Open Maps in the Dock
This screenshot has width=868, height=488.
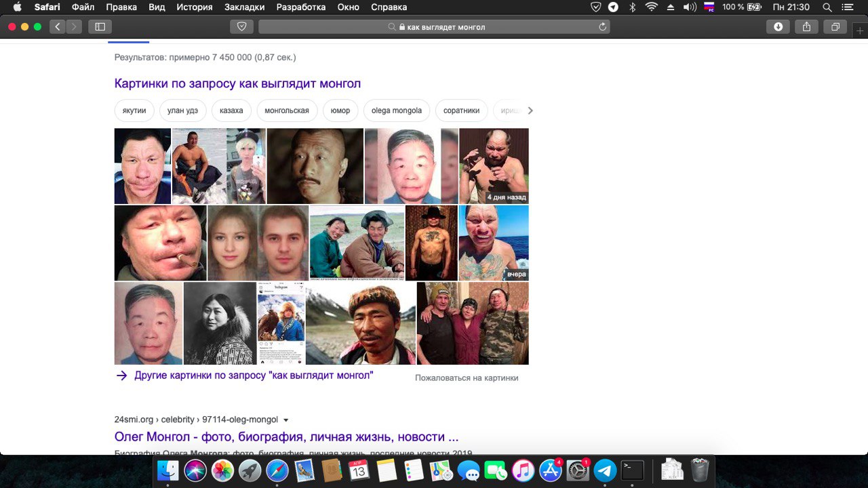pos(441,470)
